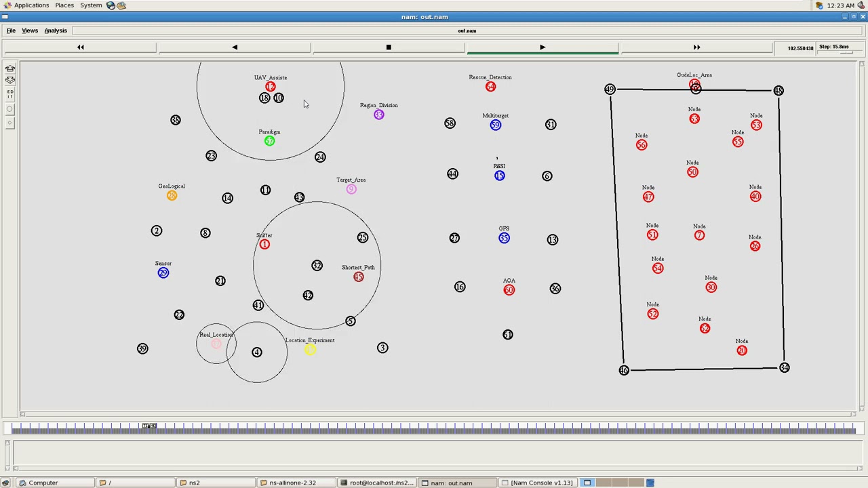Select the GudeLoc_Area node
Screen dimensions: 868x488
[694, 85]
